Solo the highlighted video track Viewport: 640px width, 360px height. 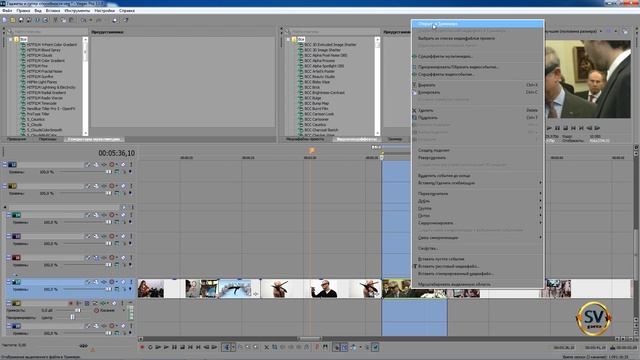pyautogui.click(x=131, y=282)
